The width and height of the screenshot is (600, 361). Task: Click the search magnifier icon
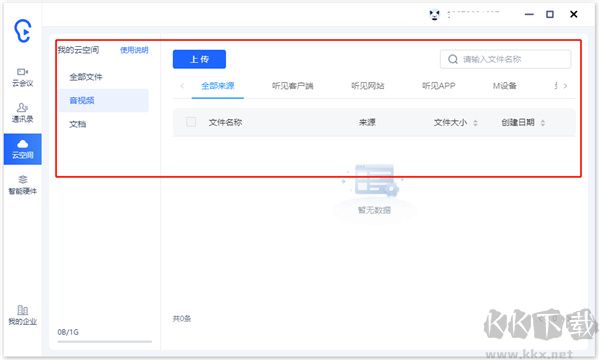point(453,59)
